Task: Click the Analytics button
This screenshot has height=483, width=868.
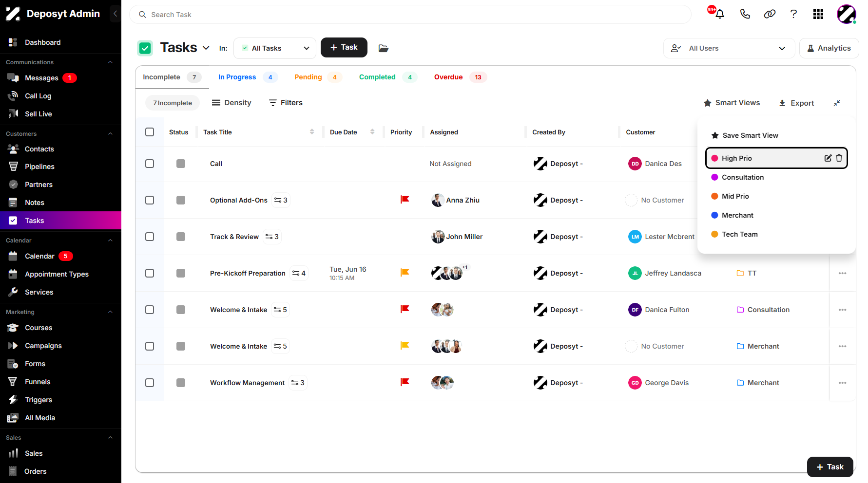Action: pyautogui.click(x=829, y=48)
